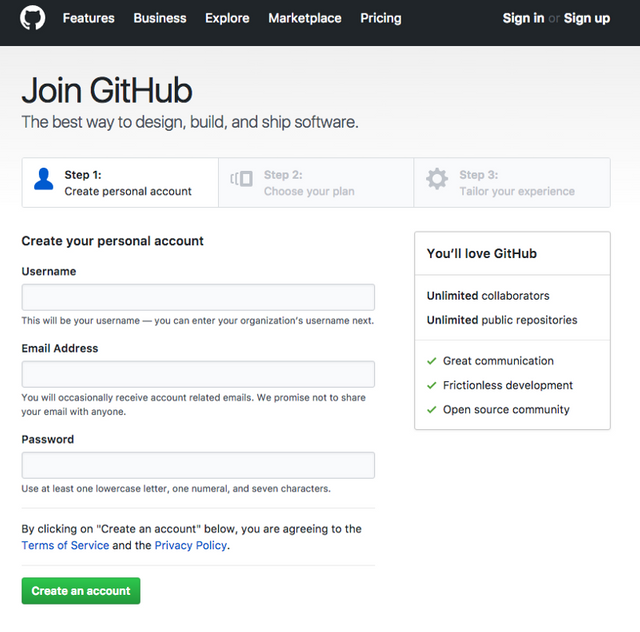Click the 'You'll love GitHub' panel title

pos(482,254)
